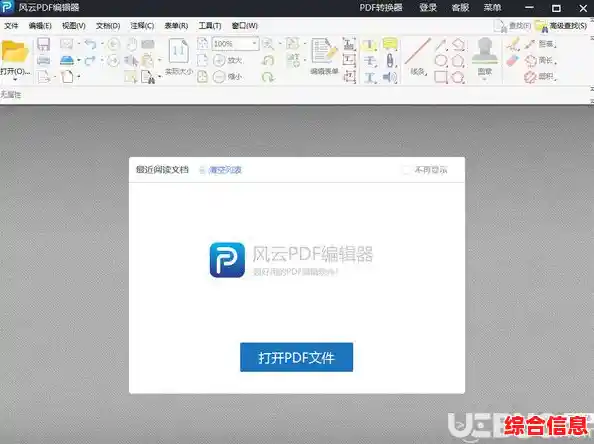The image size is (594, 444).
Task: Expand the dropdown beside the new document icon
Action: [x=78, y=77]
